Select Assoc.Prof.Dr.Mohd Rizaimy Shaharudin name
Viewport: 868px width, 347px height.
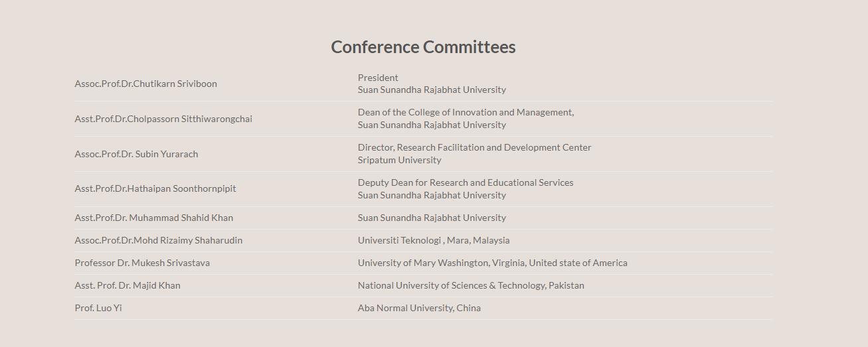click(159, 240)
